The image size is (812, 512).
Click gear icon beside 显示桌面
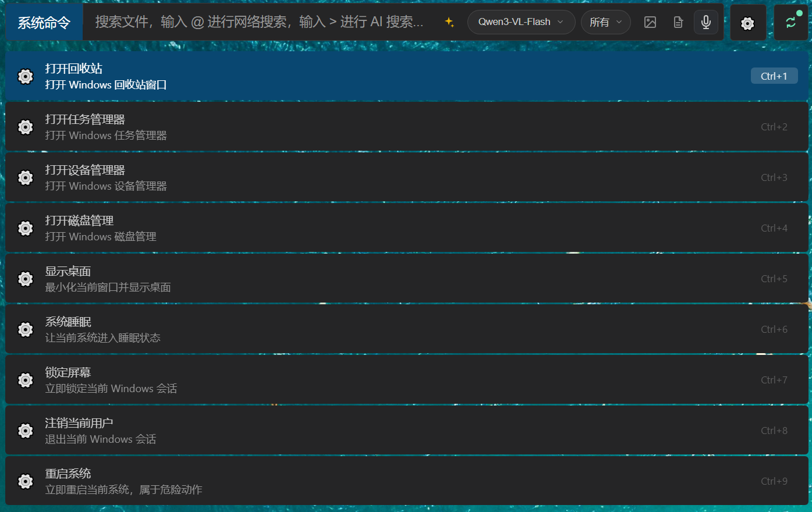point(26,279)
